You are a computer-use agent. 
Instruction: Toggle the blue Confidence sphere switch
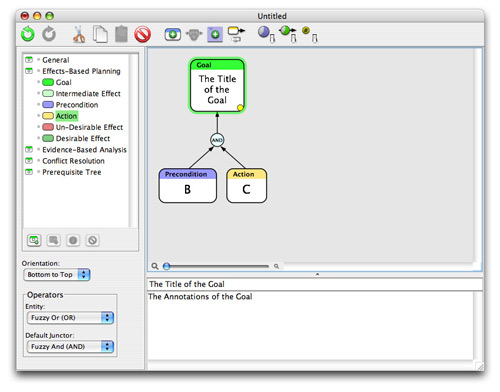[x=266, y=34]
